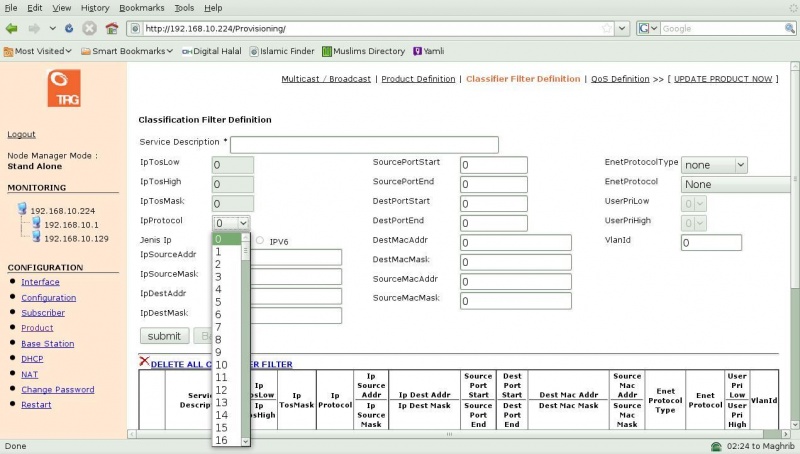The image size is (800, 454).
Task: Go to QoS Definition tab link
Action: tap(620, 79)
